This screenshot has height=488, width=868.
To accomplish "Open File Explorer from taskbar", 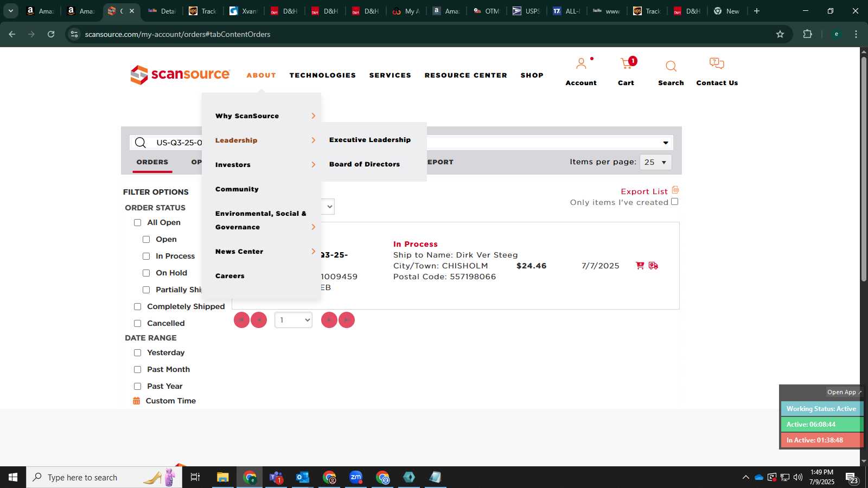I will click(x=223, y=477).
